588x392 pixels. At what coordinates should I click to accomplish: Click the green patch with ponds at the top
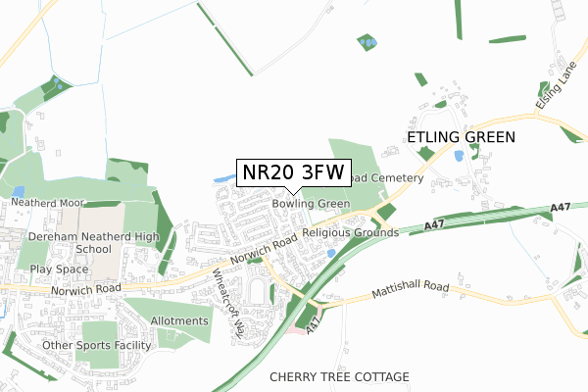(x=367, y=42)
